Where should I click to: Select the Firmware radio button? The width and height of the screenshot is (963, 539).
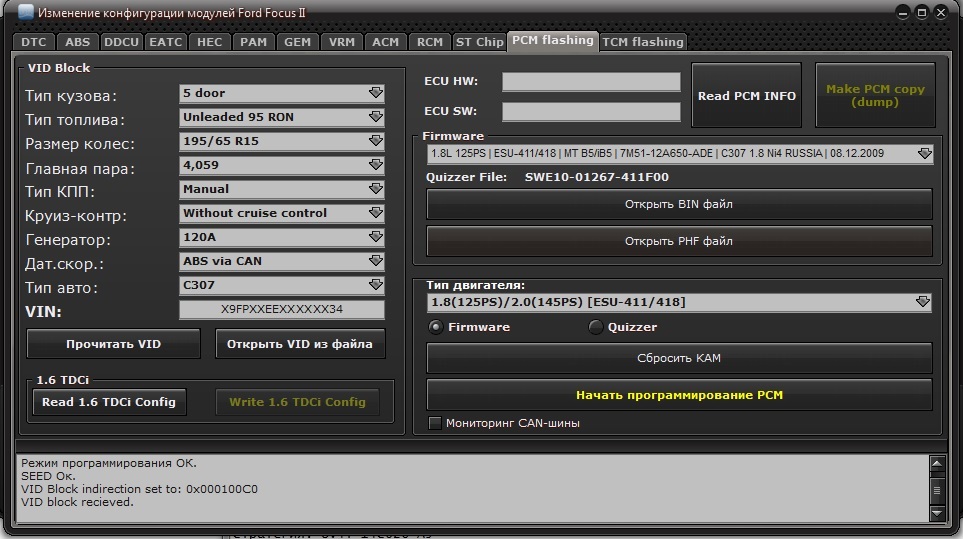pos(436,327)
